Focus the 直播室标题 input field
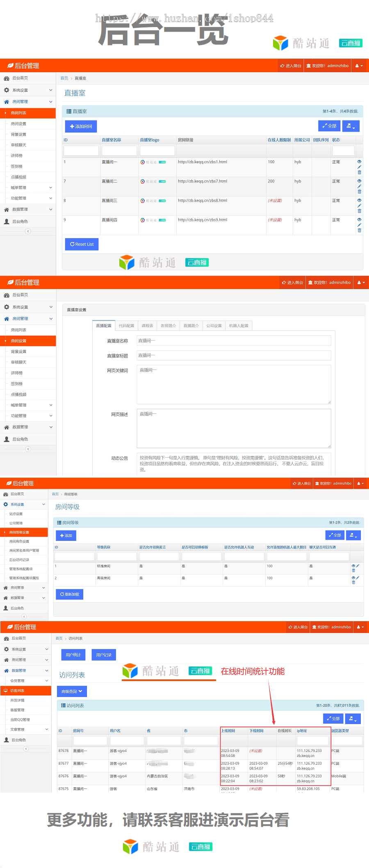Screen dimensions: 369x868 (234, 355)
